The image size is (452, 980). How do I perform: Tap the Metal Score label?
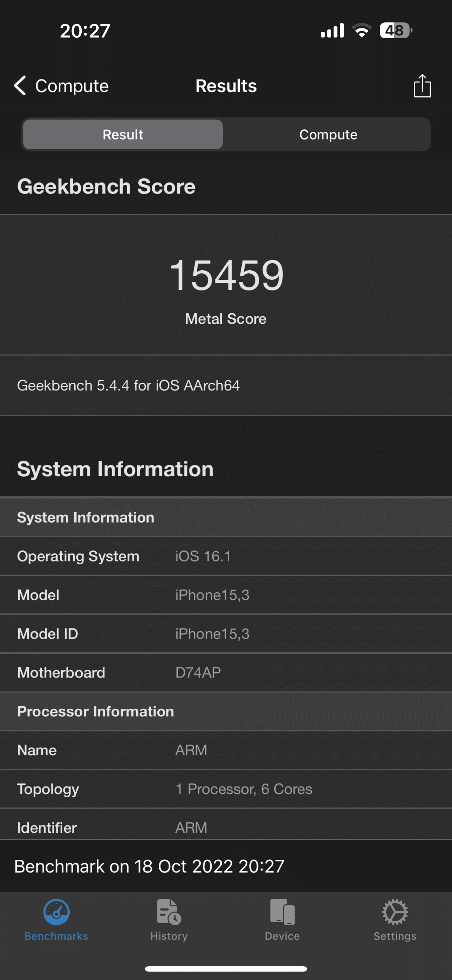click(x=226, y=319)
